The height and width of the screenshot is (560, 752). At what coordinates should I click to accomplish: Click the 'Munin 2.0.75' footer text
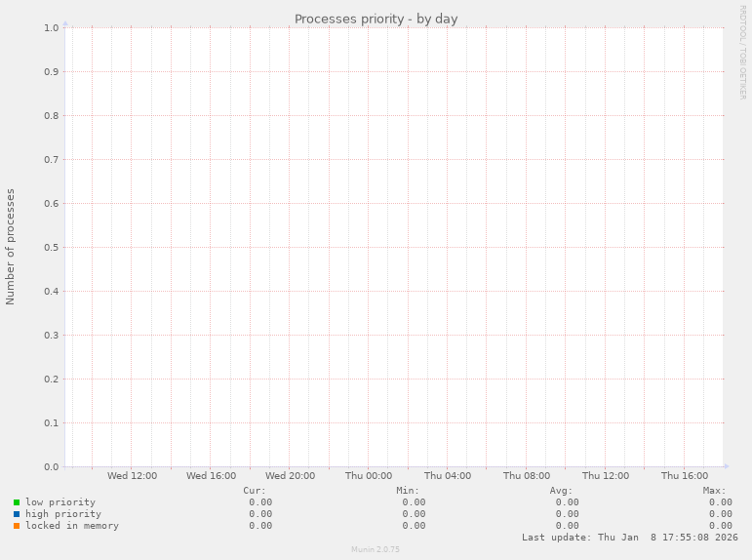[376, 549]
